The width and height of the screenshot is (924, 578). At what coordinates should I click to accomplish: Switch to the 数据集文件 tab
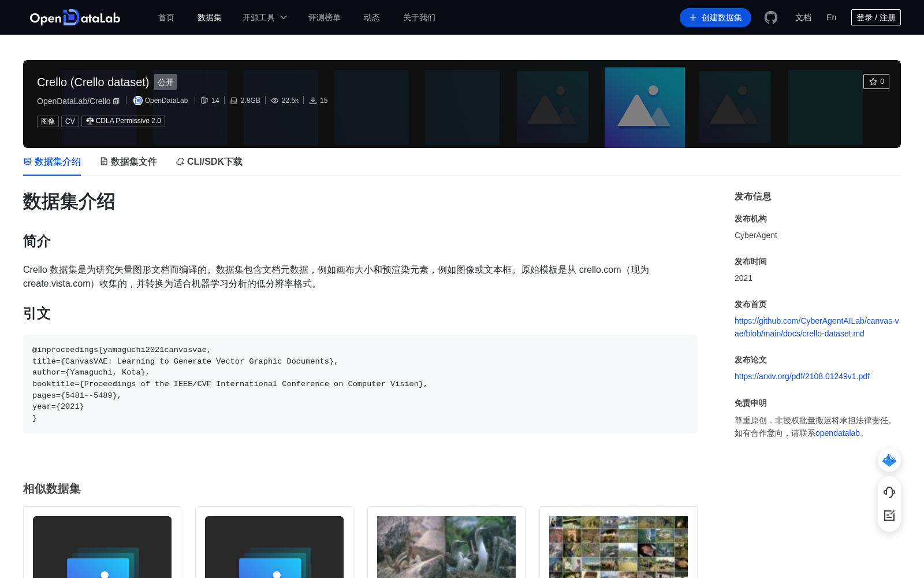128,162
